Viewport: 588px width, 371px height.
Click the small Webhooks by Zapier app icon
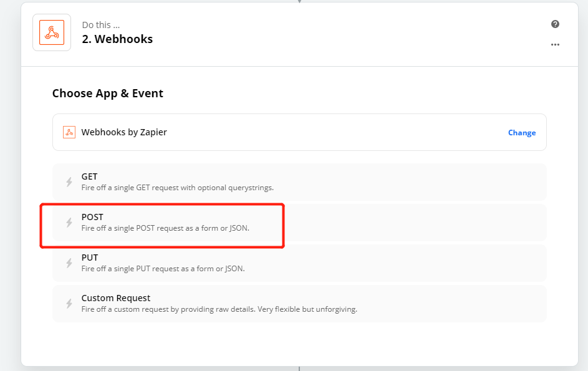point(69,132)
